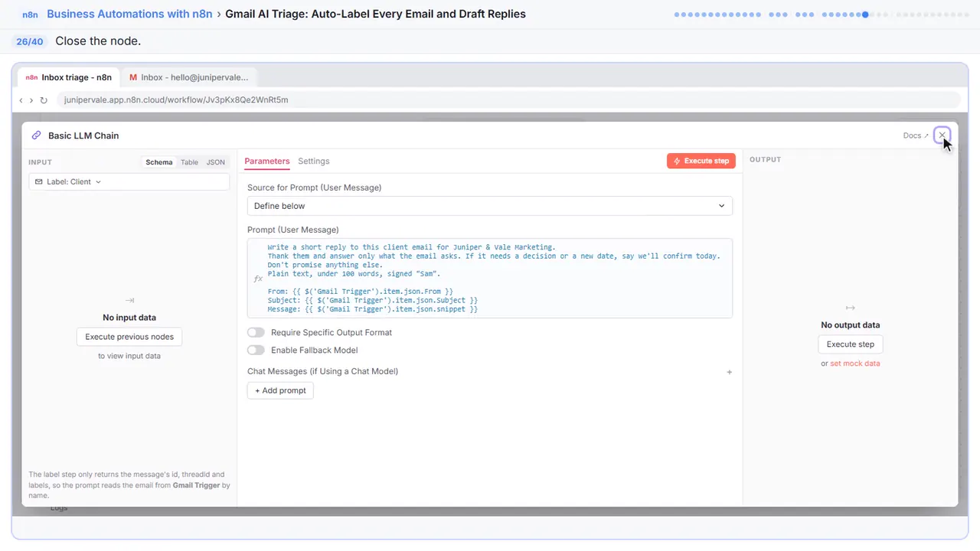This screenshot has width=980, height=551.
Task: Click the red Execute step button
Action: (701, 161)
